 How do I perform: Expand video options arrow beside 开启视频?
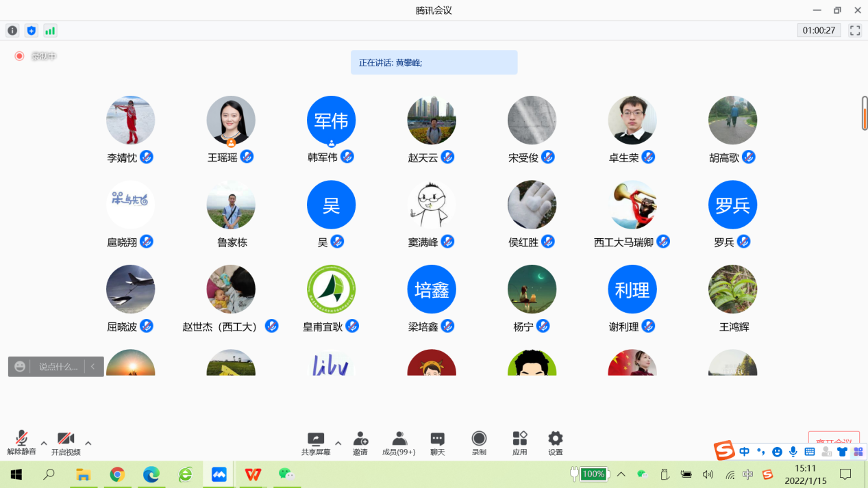pyautogui.click(x=88, y=443)
